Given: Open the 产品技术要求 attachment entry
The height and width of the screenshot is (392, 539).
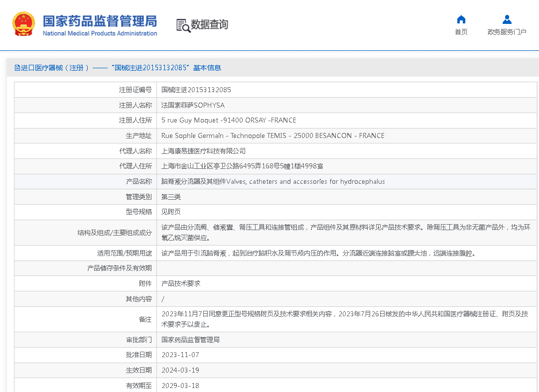Looking at the screenshot, I should click(x=181, y=283).
